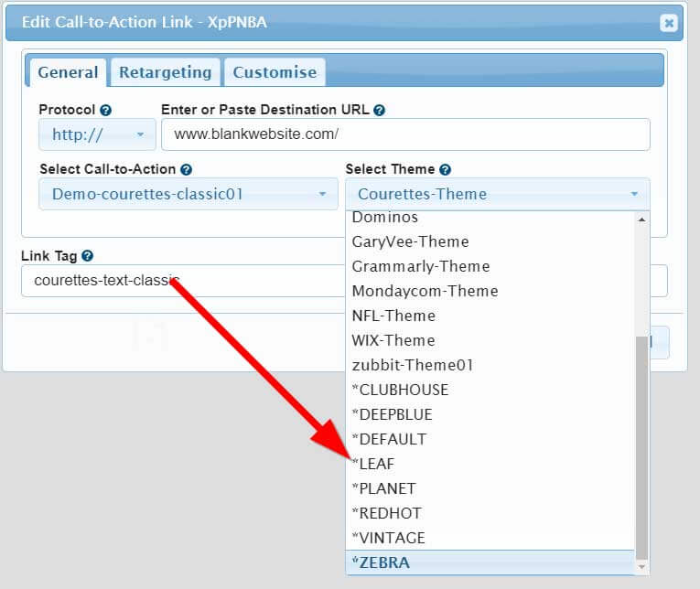700x589 pixels.
Task: Choose WIX-Theme from dropdown list
Action: [x=490, y=340]
